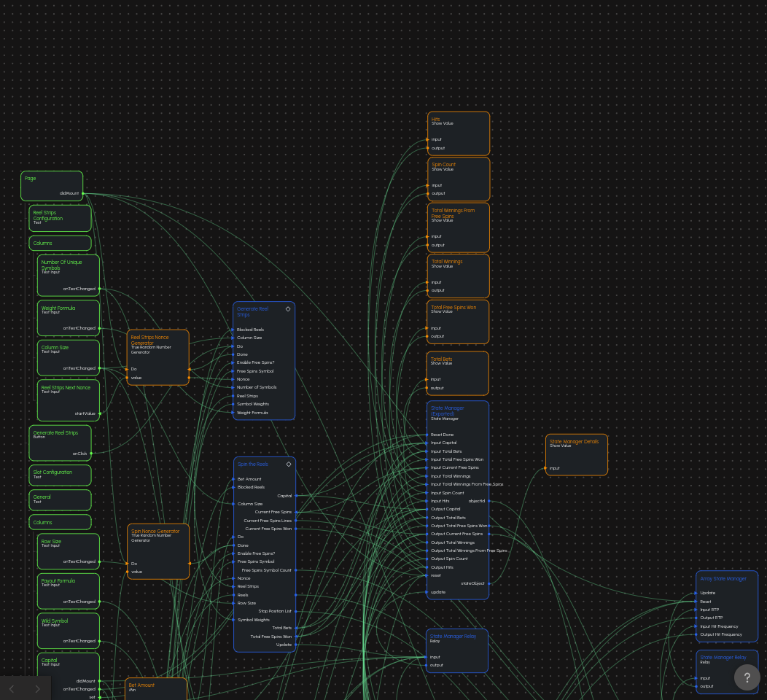Click the help question mark icon
This screenshot has height=700, width=767.
pos(747,677)
